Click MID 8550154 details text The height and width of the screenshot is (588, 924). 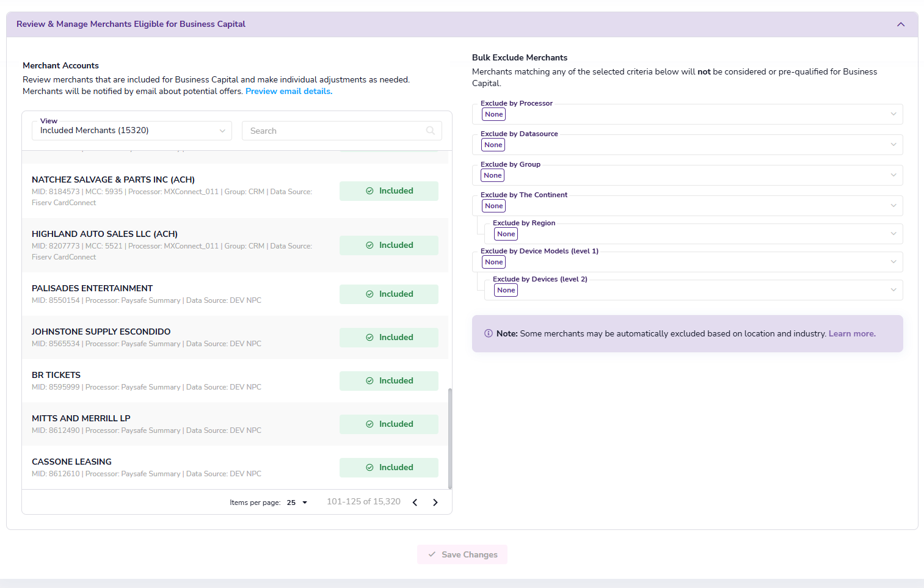(x=147, y=300)
